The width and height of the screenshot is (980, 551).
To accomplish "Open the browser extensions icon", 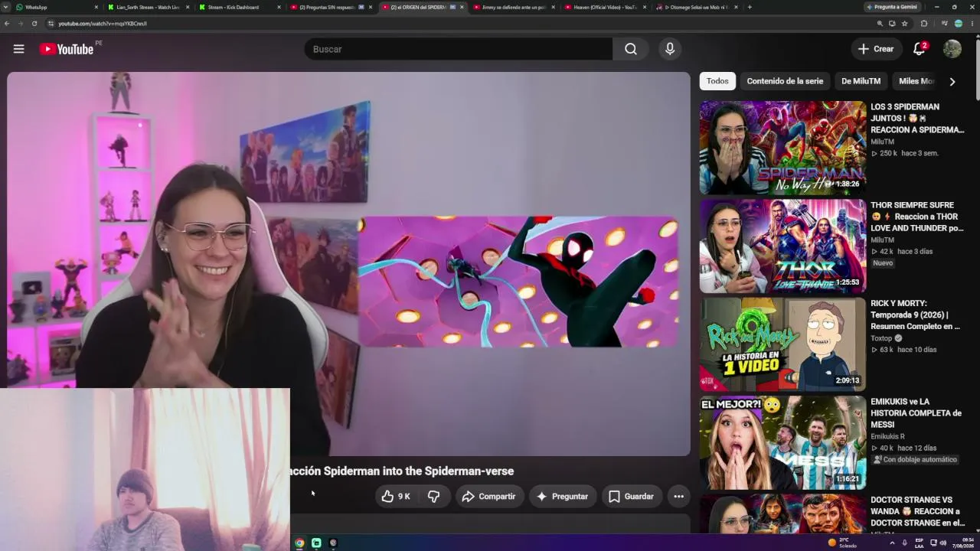I will [924, 24].
